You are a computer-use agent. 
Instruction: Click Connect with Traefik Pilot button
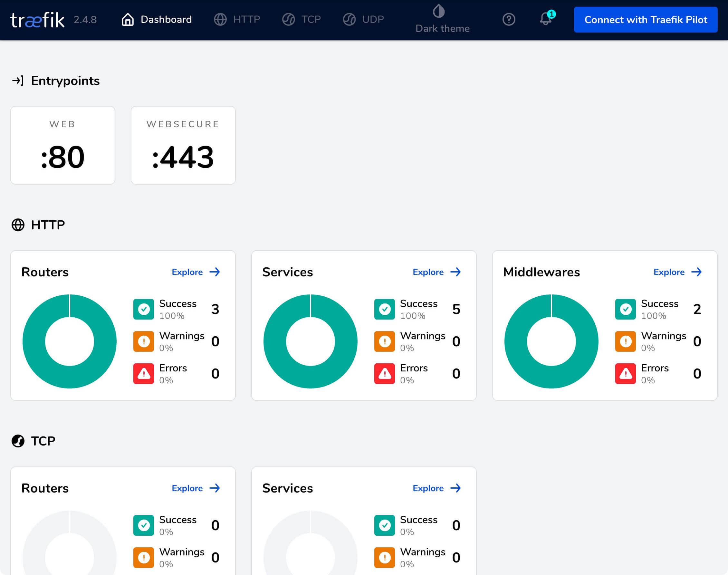645,20
